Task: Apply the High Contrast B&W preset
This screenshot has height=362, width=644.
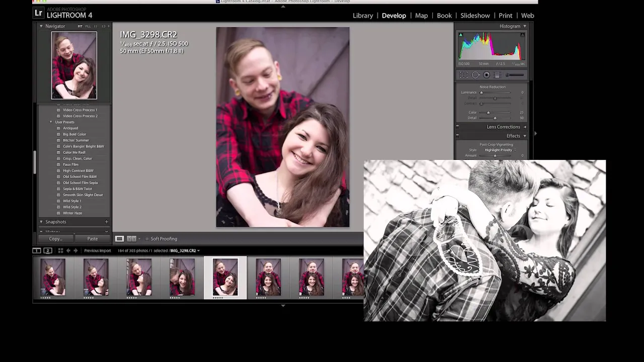Action: tap(78, 170)
